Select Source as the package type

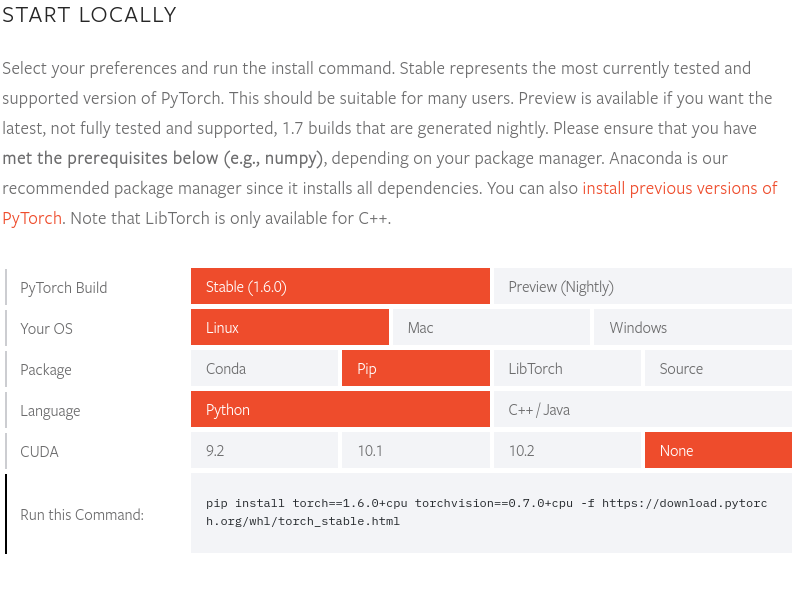point(718,369)
